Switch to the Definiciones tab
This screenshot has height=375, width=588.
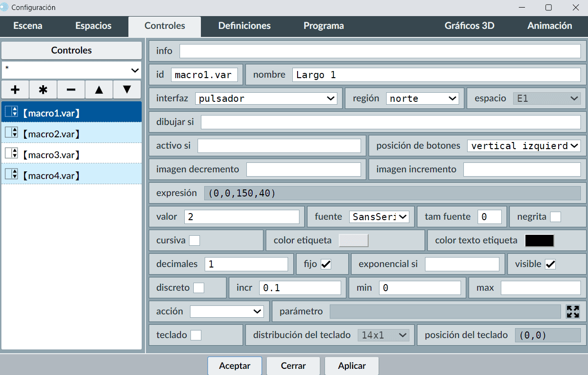244,26
